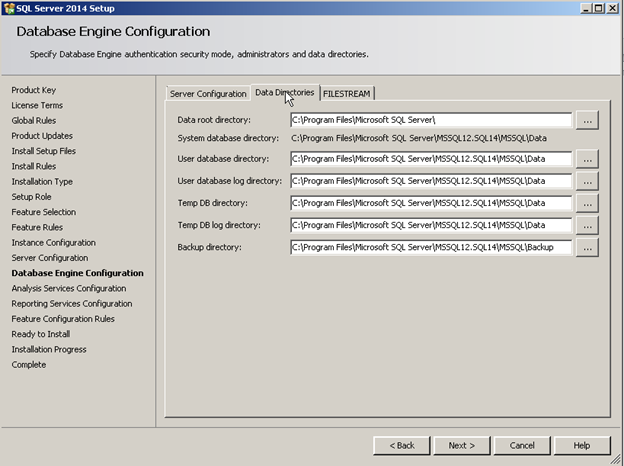This screenshot has width=624, height=466.
Task: Click the Setup Role step
Action: click(31, 197)
